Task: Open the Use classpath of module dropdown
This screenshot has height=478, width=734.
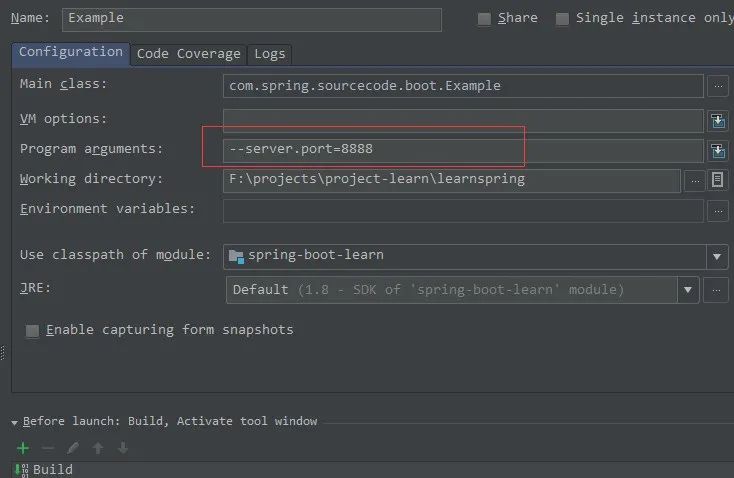Action: click(x=717, y=257)
